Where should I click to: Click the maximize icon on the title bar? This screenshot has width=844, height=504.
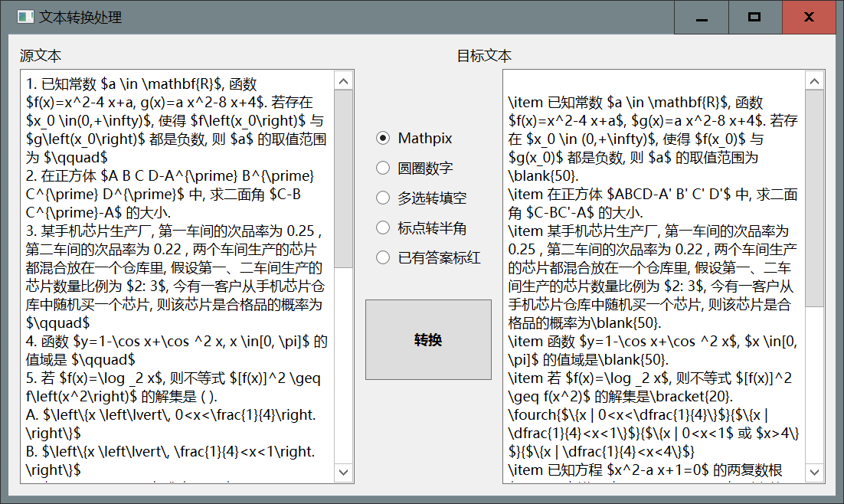(754, 17)
